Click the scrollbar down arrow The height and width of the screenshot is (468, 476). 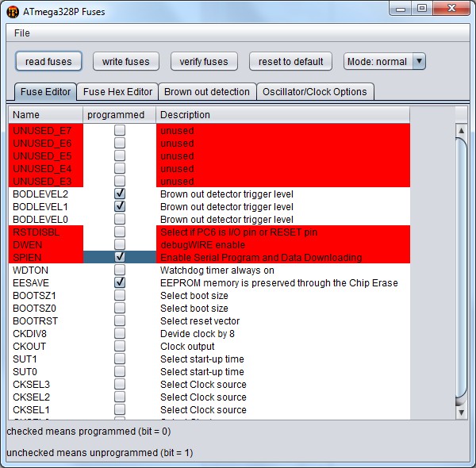pos(461,412)
